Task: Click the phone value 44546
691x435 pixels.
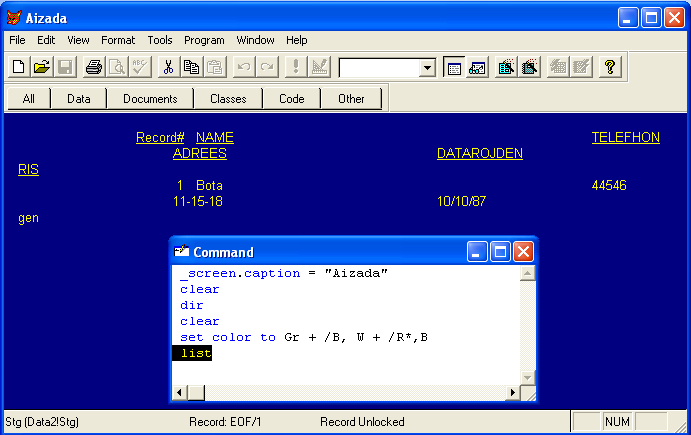Action: 609,186
